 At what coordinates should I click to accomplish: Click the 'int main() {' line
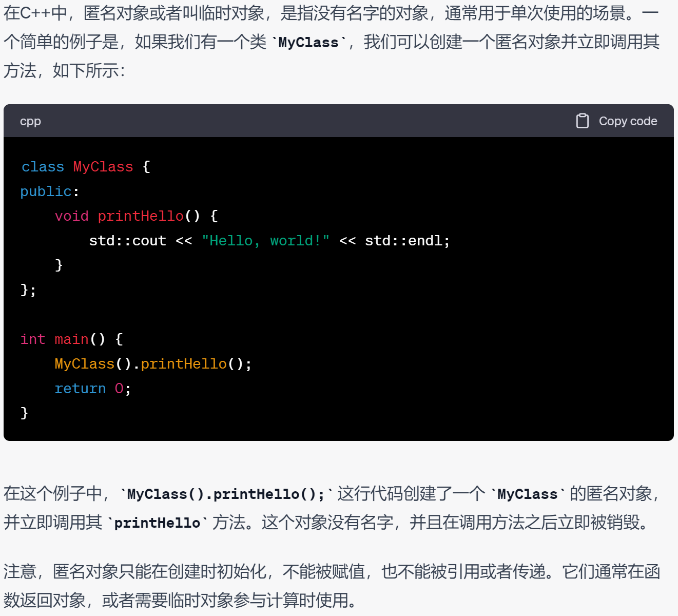(x=72, y=339)
